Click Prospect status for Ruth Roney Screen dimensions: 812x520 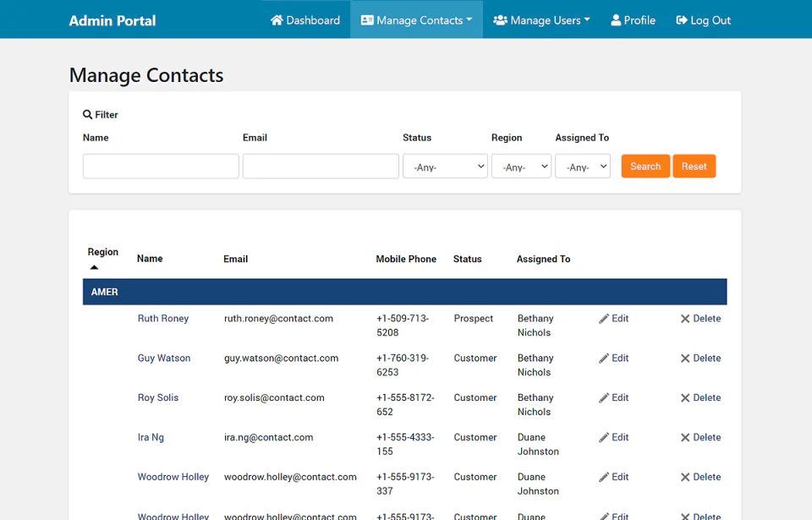[474, 319]
